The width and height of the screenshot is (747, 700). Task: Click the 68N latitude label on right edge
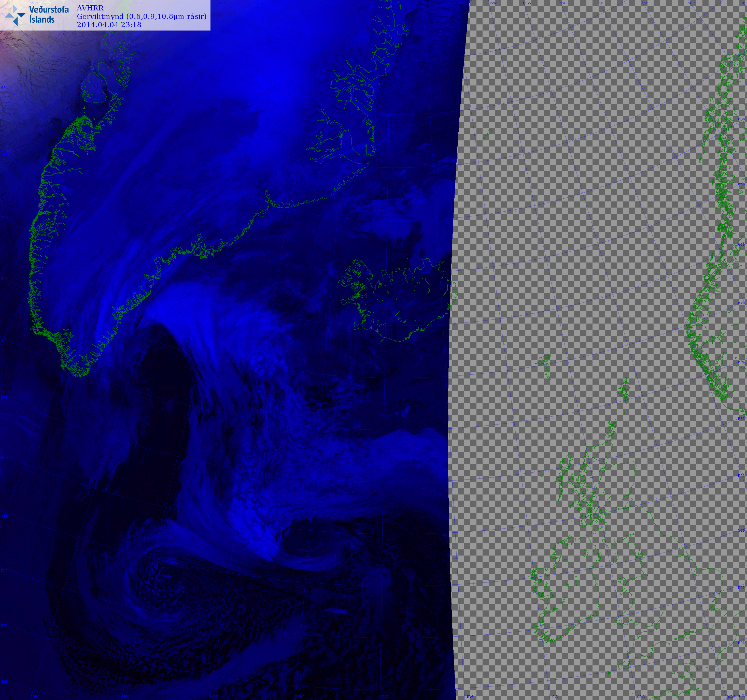742,119
